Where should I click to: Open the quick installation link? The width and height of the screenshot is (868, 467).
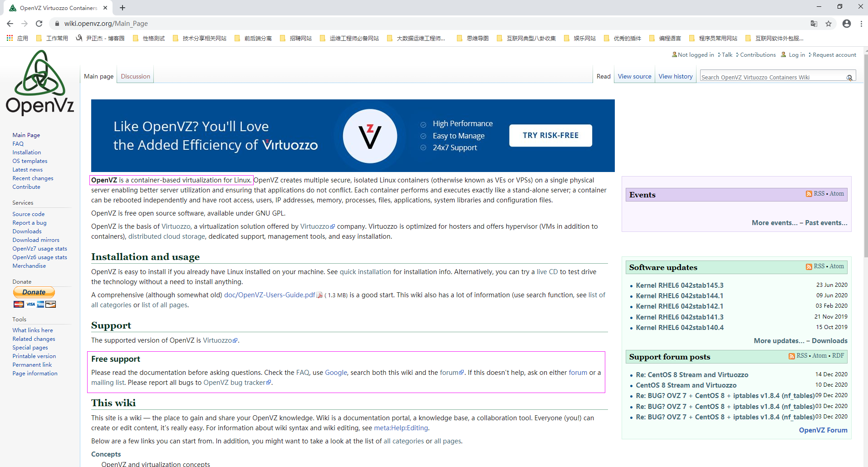point(365,272)
